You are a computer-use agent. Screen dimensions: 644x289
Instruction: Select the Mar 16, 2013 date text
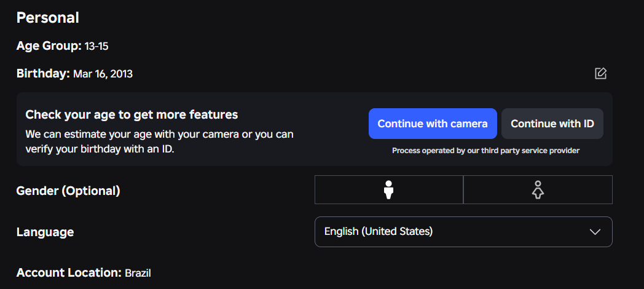click(103, 74)
